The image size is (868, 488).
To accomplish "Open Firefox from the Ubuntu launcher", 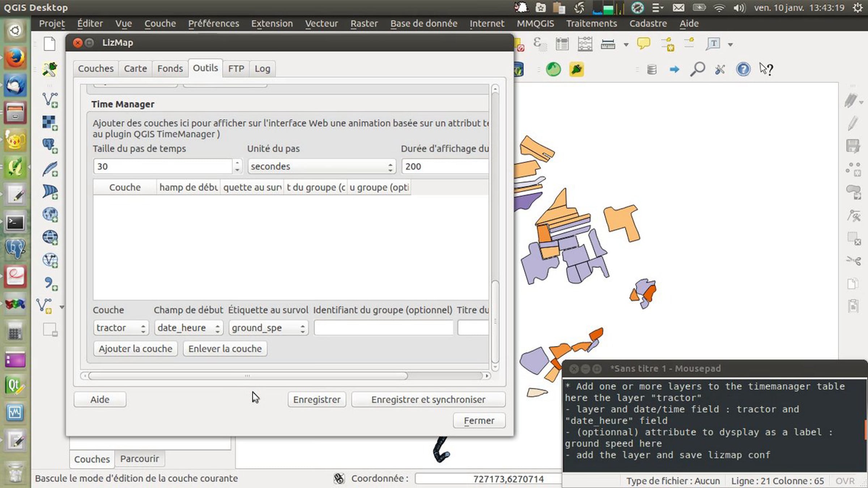I will (x=15, y=58).
